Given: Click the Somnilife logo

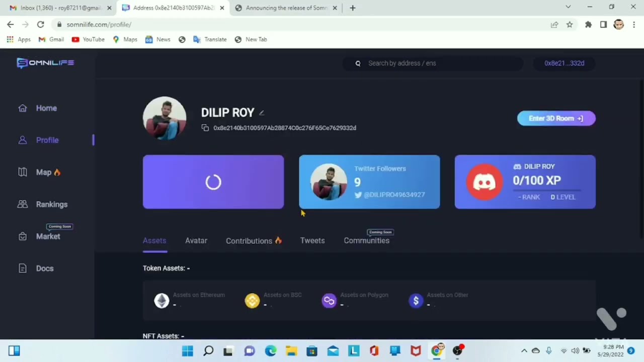Looking at the screenshot, I should click(45, 63).
